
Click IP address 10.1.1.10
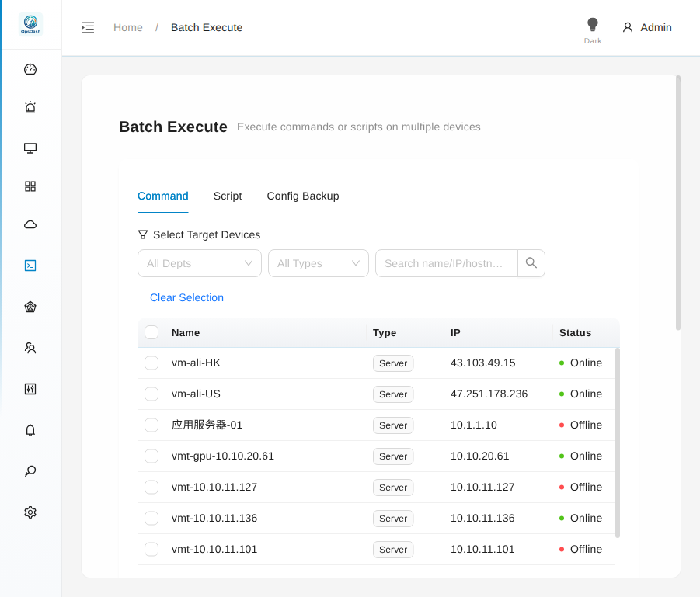pyautogui.click(x=474, y=425)
